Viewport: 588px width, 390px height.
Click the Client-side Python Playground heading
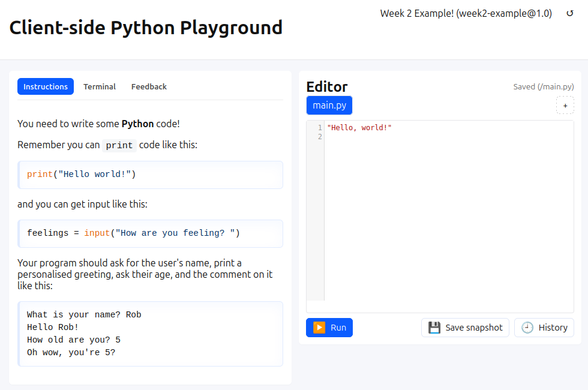146,28
